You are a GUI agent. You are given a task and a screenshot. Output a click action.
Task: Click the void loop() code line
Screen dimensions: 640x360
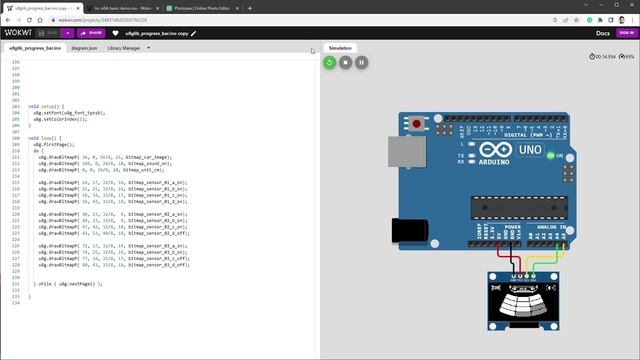[44, 138]
